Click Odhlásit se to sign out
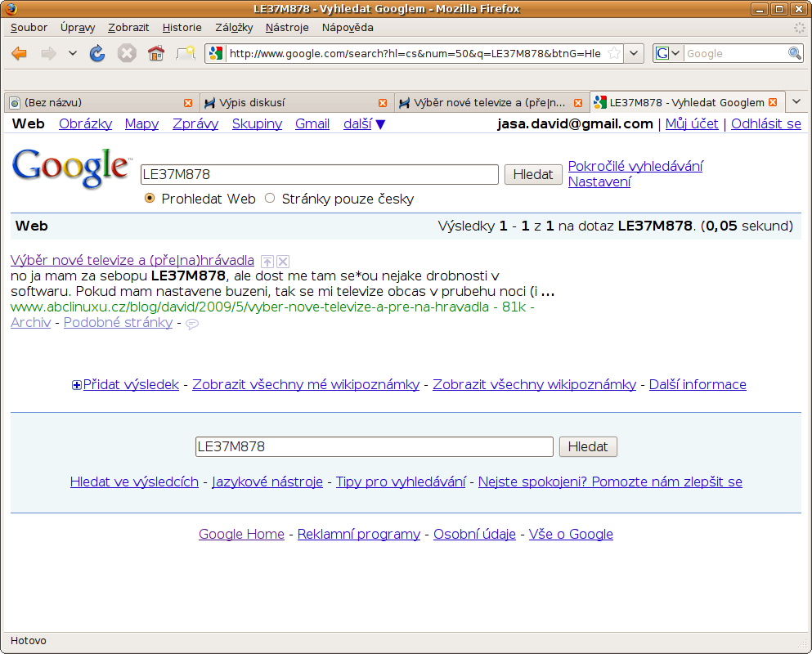 tap(766, 123)
